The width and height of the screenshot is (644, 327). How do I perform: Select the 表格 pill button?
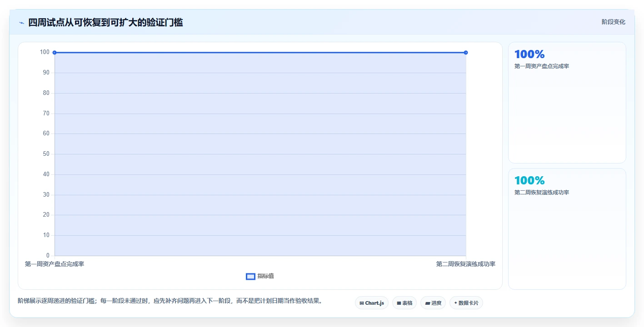click(404, 303)
